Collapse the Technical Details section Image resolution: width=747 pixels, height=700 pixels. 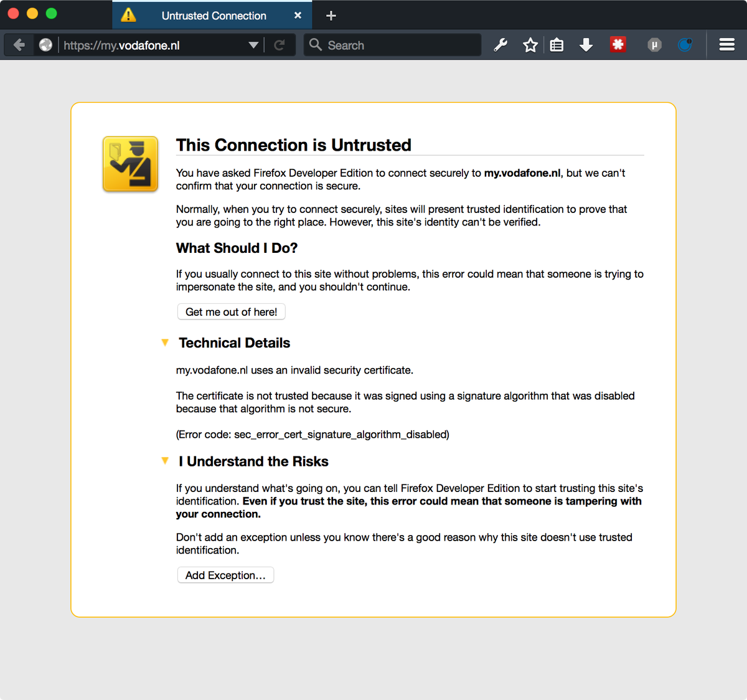(x=165, y=343)
